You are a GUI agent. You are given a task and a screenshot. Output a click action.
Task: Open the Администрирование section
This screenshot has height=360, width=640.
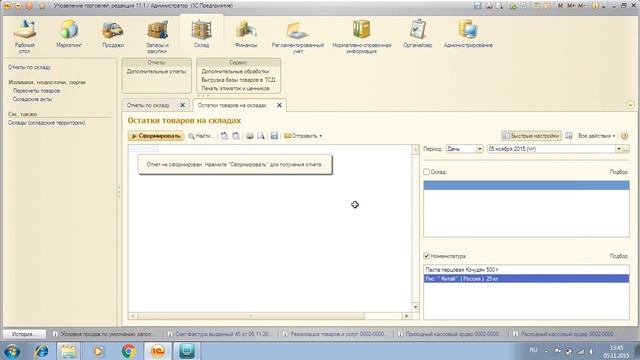[x=468, y=34]
